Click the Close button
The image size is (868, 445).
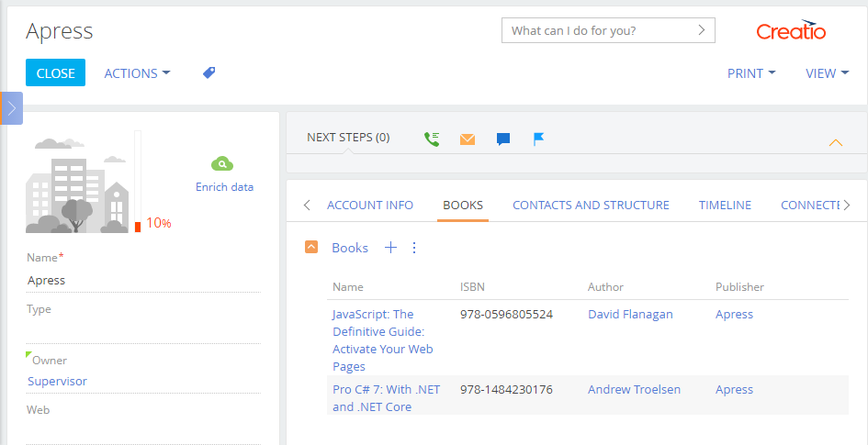click(55, 72)
